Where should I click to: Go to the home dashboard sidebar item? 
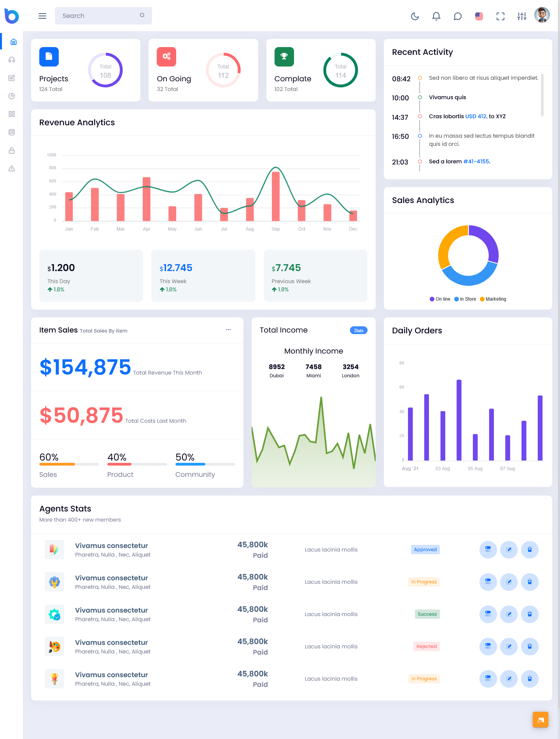tap(13, 42)
